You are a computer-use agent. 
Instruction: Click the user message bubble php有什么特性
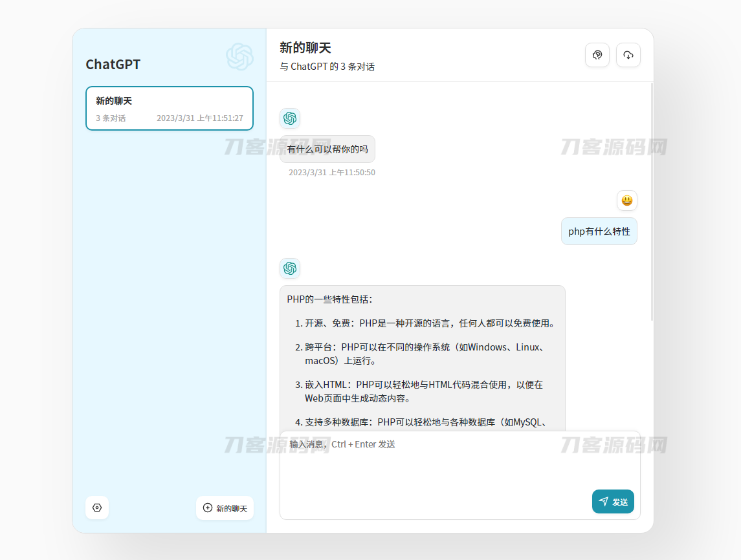(x=599, y=231)
